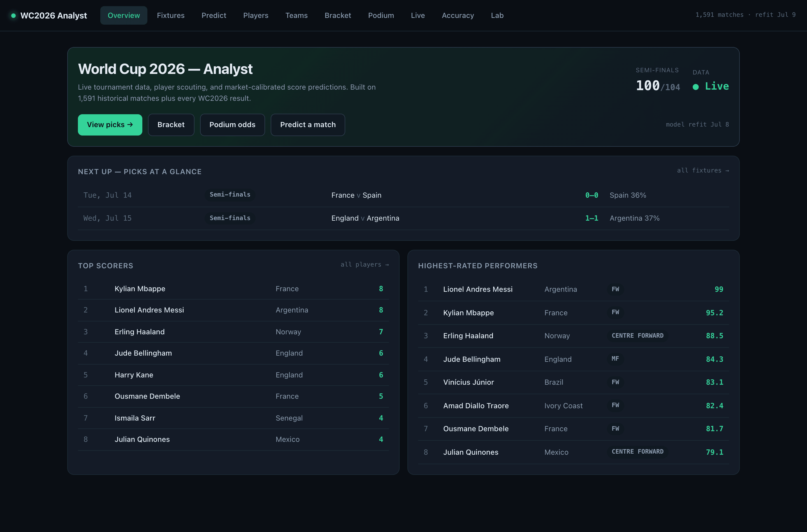Click the 95.2 rating value

coord(714,313)
